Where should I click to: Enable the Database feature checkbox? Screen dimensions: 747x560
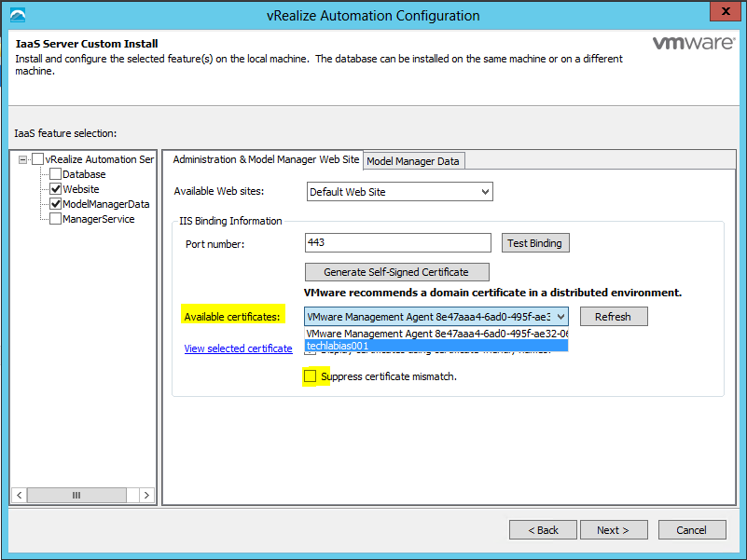55,174
